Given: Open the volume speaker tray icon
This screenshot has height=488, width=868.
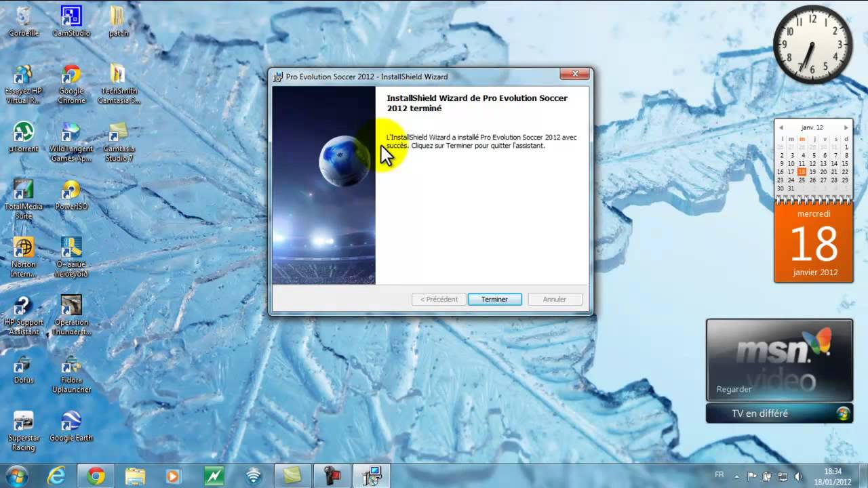Looking at the screenshot, I should tap(797, 476).
